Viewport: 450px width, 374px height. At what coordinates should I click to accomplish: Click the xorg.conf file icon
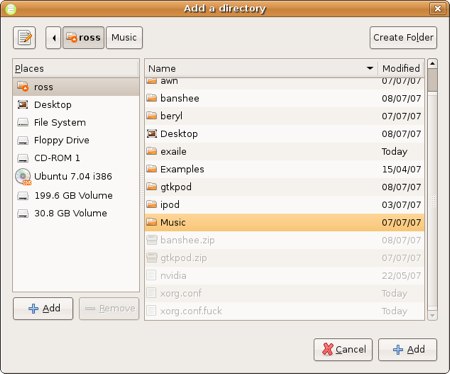pos(151,293)
